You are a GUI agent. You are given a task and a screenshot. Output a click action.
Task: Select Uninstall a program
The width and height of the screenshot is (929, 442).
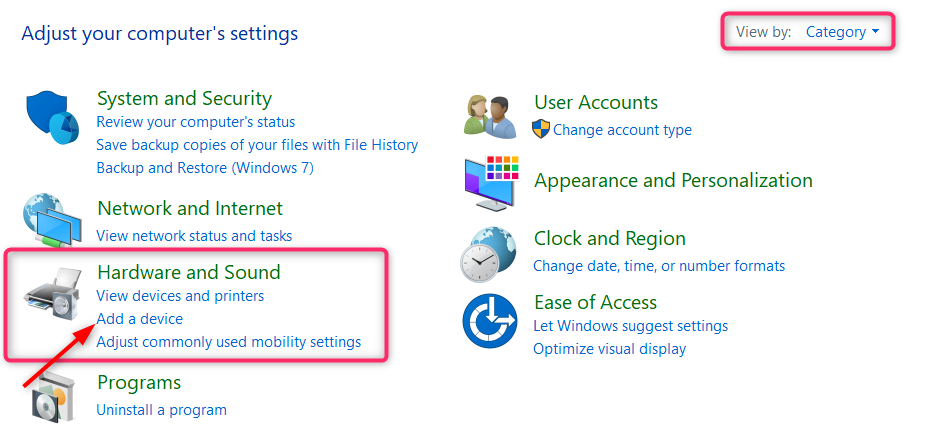[x=161, y=409]
